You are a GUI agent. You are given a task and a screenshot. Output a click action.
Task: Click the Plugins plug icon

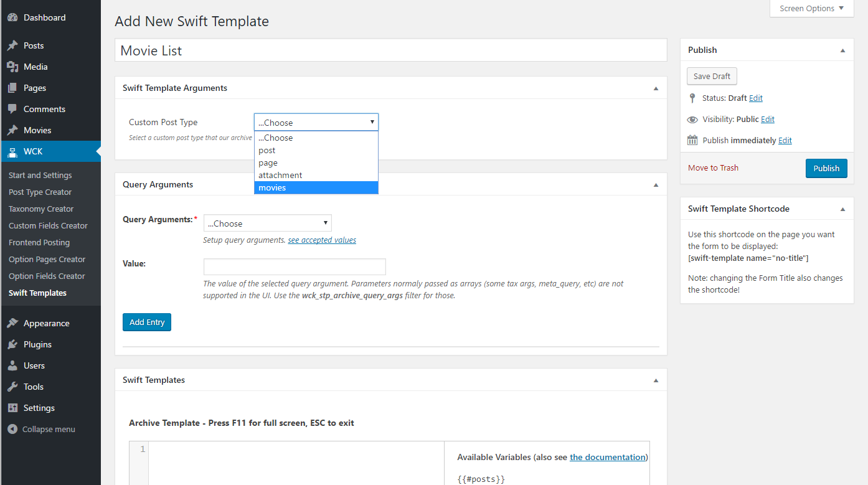click(12, 344)
